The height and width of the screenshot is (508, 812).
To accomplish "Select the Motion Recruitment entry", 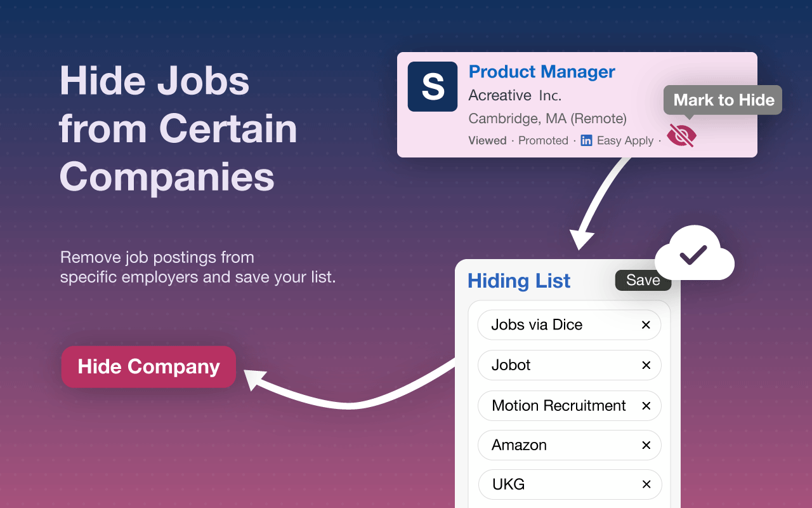I will point(558,406).
